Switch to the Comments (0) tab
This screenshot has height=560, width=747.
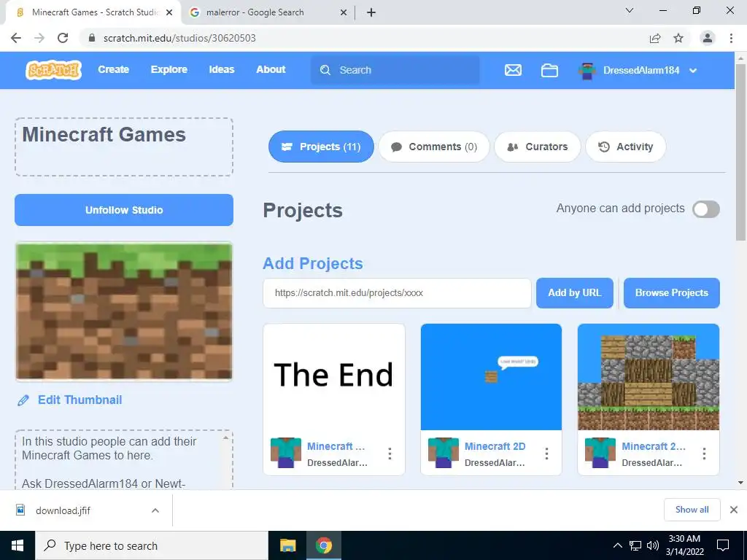pyautogui.click(x=434, y=147)
